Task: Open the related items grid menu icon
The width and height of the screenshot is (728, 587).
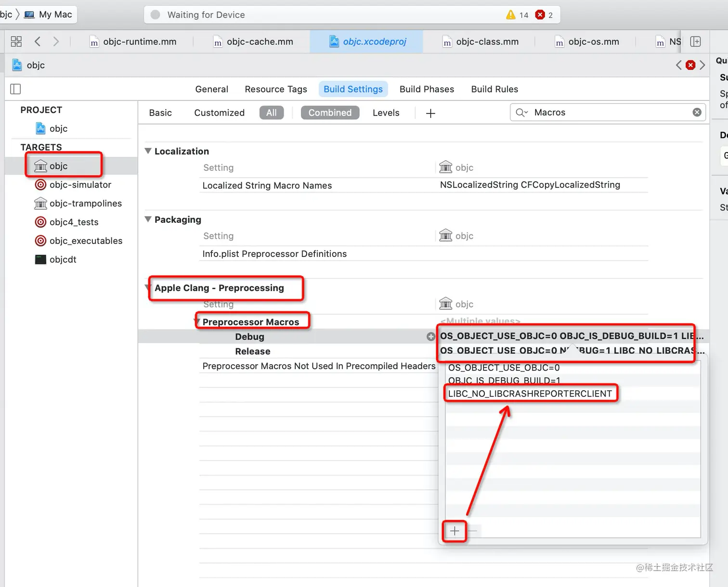Action: (16, 41)
